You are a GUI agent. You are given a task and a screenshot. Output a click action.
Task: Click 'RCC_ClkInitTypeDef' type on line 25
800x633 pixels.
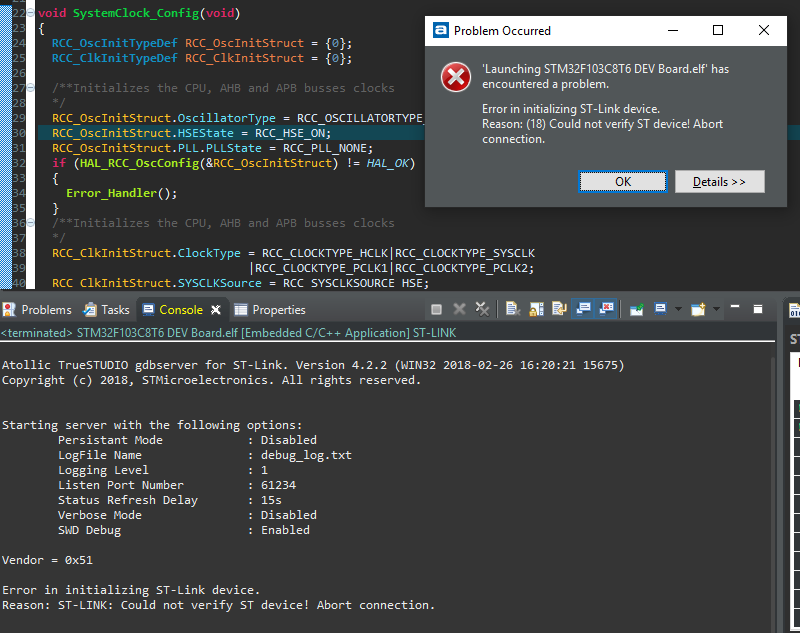[x=115, y=58]
